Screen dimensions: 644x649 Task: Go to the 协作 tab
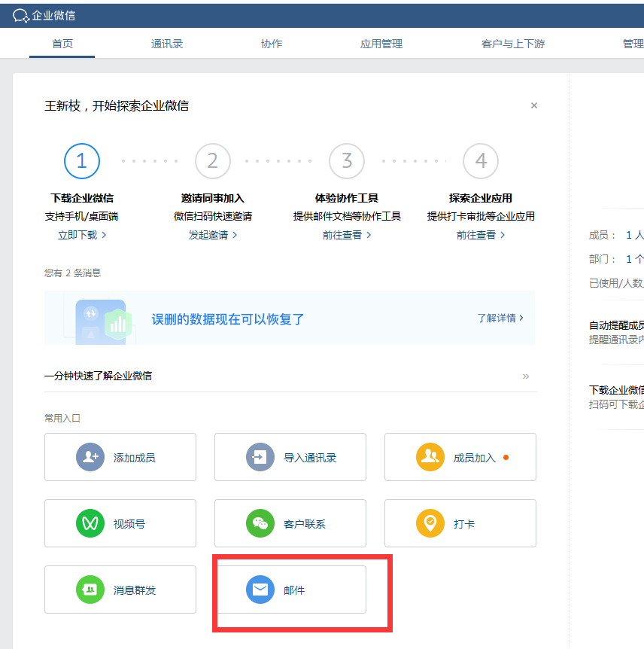pos(272,44)
